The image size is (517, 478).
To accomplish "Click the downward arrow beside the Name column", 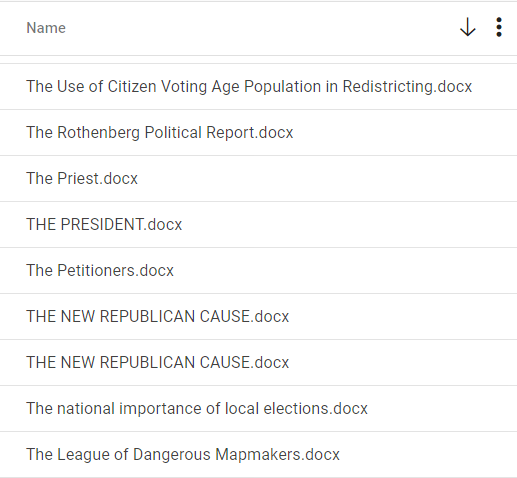I will coord(468,27).
